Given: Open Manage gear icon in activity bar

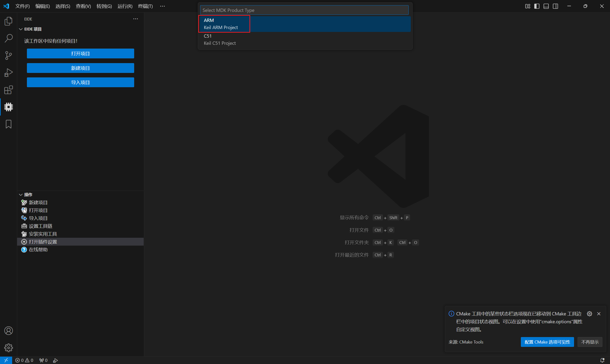Looking at the screenshot, I should [x=9, y=348].
